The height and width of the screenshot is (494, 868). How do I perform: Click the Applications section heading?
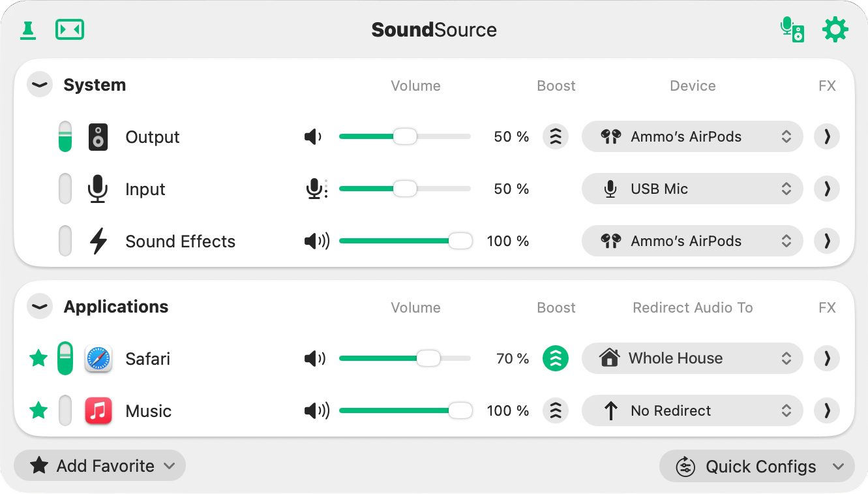click(116, 307)
